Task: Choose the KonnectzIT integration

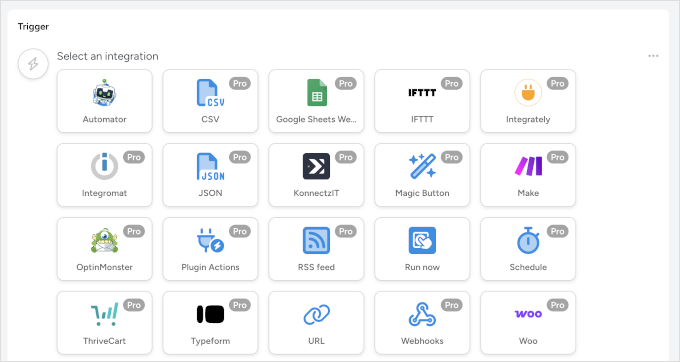Action: 316,175
